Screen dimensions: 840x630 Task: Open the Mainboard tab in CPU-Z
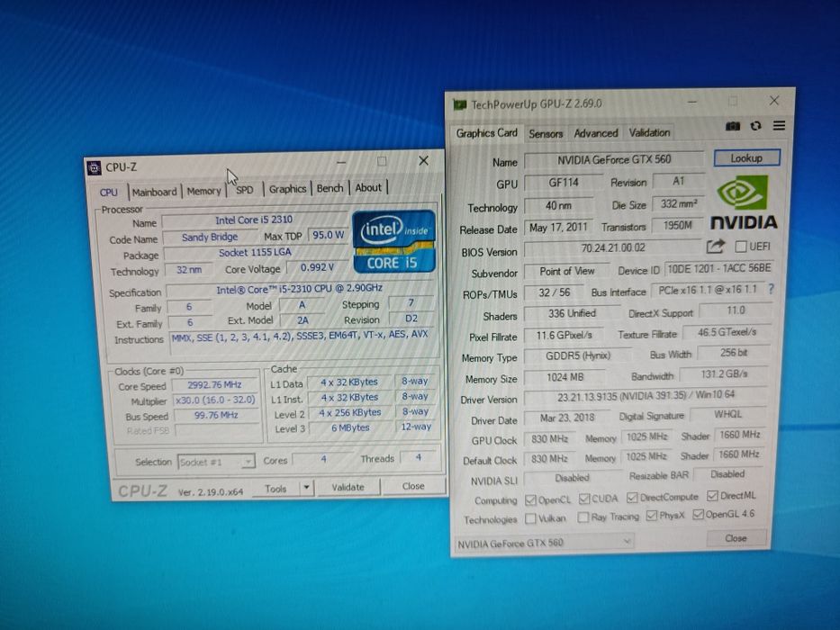click(x=154, y=192)
